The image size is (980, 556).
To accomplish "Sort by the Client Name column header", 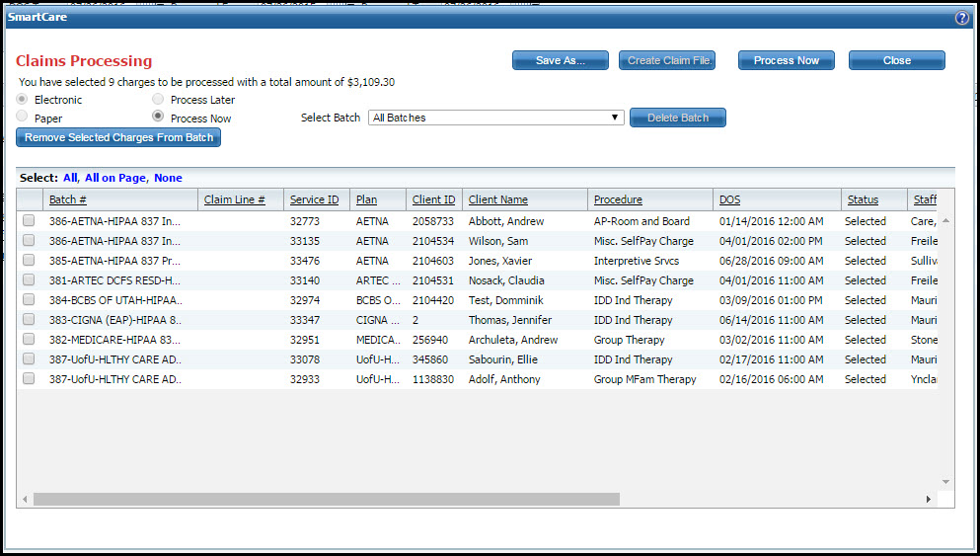I will 497,199.
